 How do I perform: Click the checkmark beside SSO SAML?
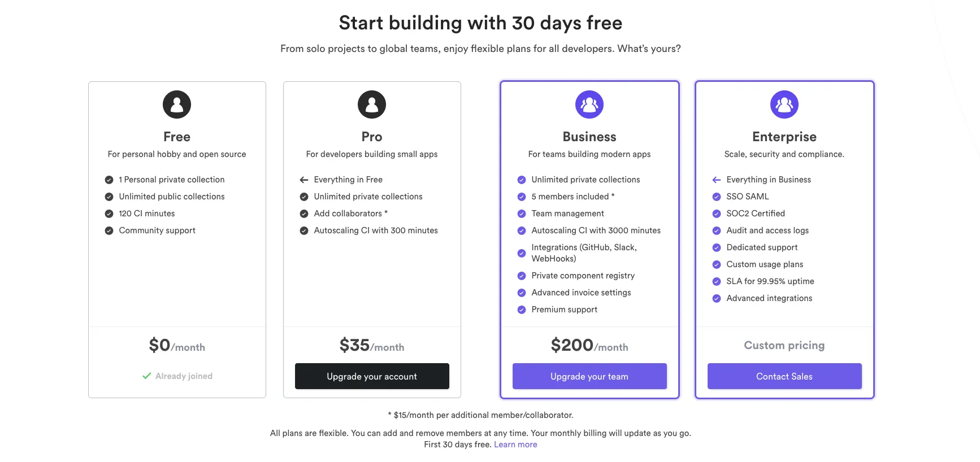click(717, 197)
